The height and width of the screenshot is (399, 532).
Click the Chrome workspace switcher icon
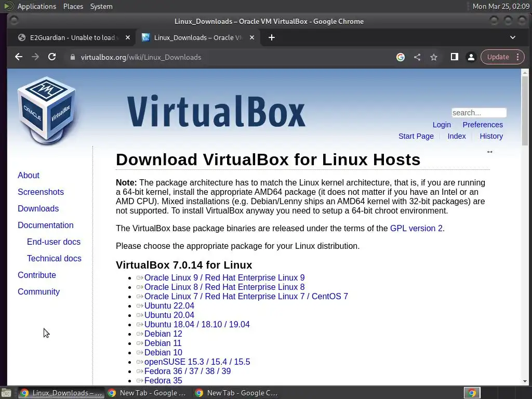[472, 393]
